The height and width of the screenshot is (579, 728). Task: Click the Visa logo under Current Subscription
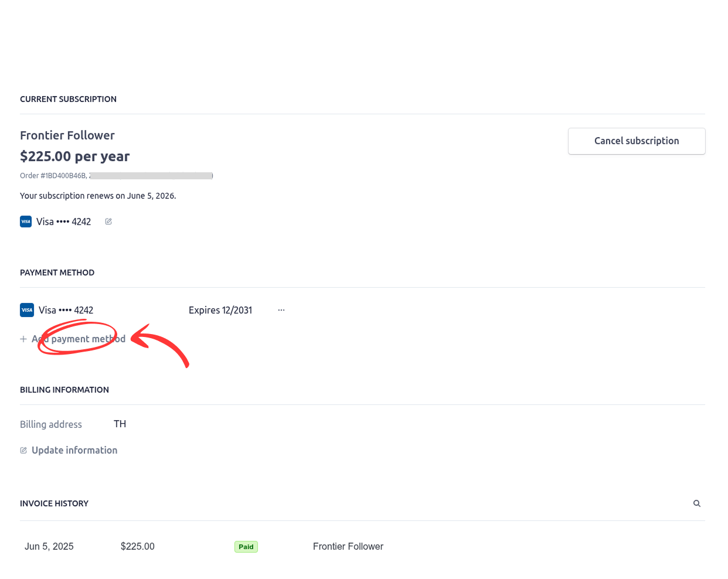point(26,222)
